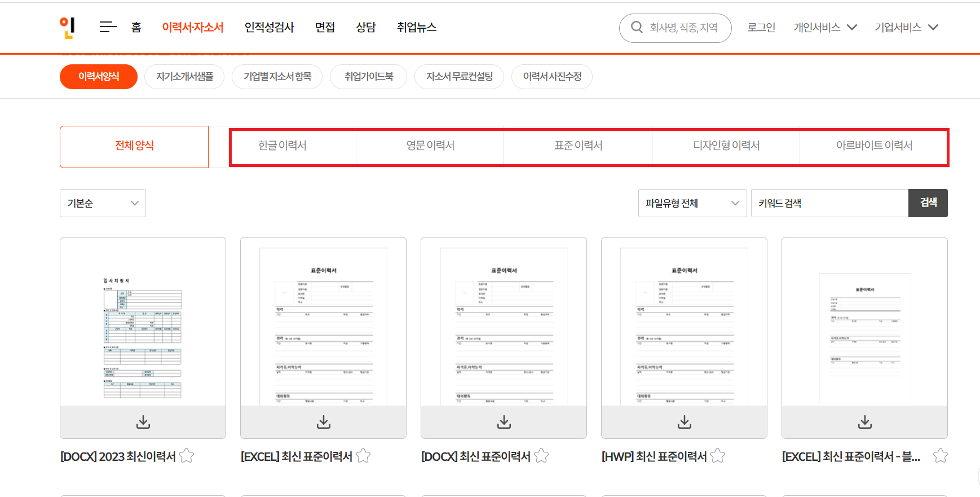
Task: Click the 자소서 무료컨설팅 button
Action: tap(459, 77)
